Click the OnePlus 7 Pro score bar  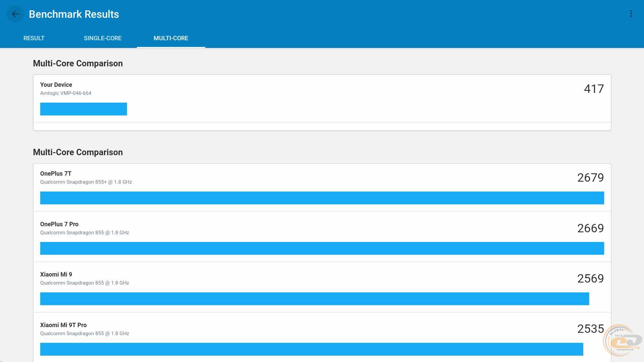(322, 248)
